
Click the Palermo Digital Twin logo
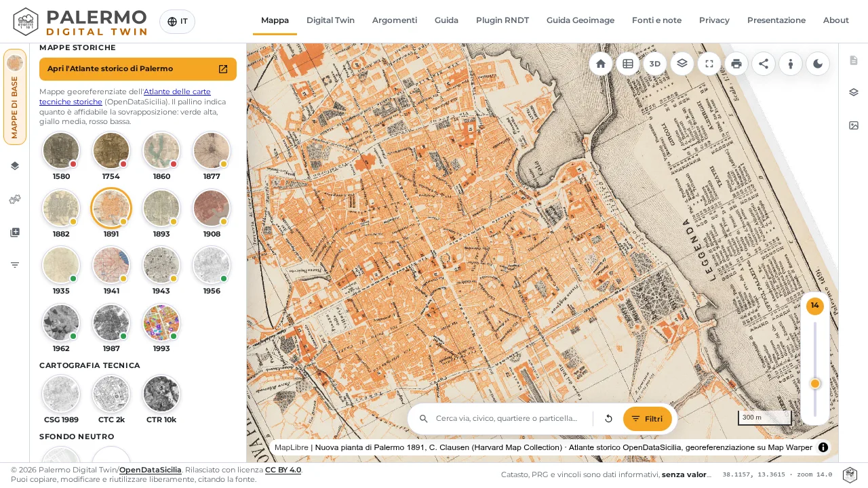click(x=80, y=22)
